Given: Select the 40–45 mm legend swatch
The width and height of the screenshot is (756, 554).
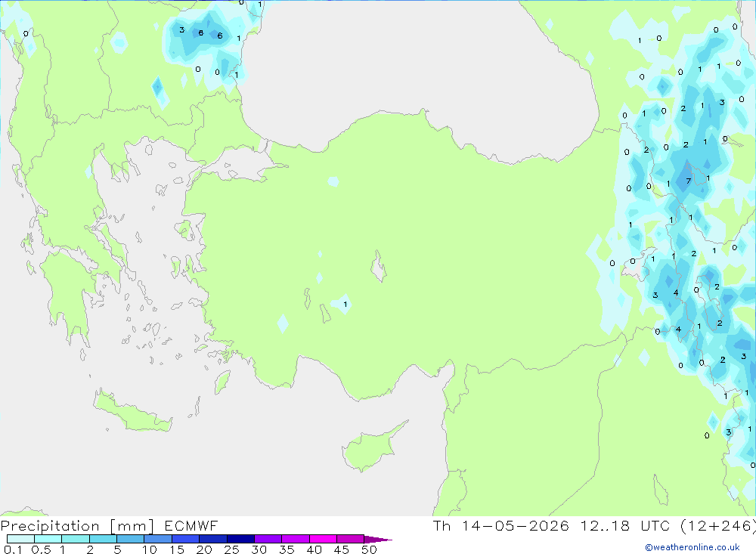Looking at the screenshot, I should (323, 539).
